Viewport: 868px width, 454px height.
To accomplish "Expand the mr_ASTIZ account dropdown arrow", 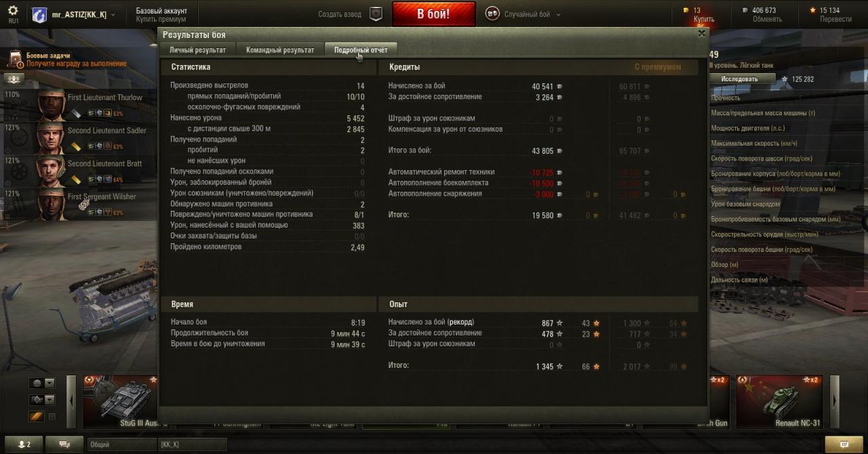I will point(113,15).
